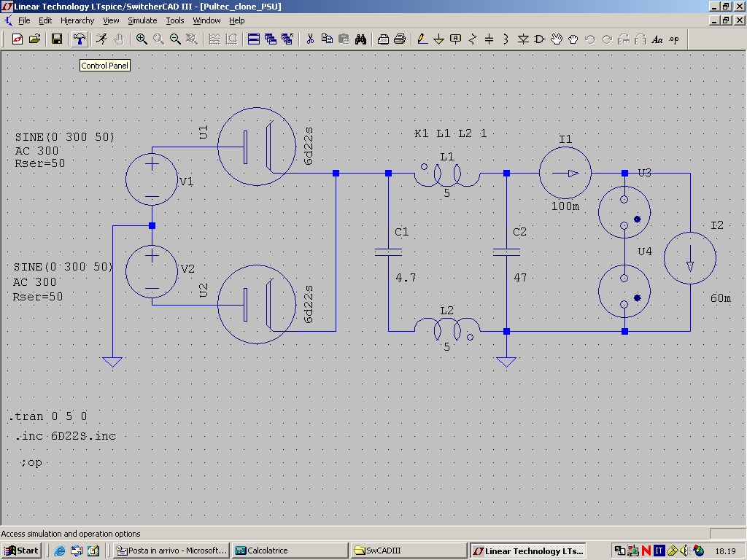Screen dimensions: 747x560
Task: Open the Hierarchy menu
Action: click(77, 20)
